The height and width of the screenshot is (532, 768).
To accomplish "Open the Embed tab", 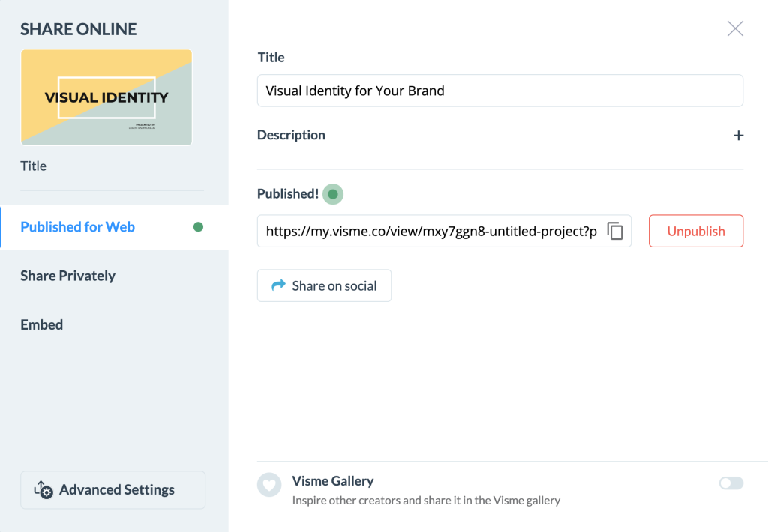I will [x=42, y=324].
